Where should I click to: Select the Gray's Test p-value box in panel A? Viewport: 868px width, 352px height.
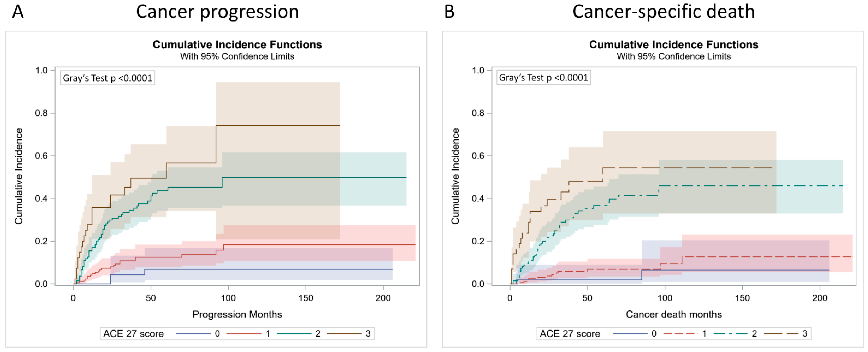108,78
